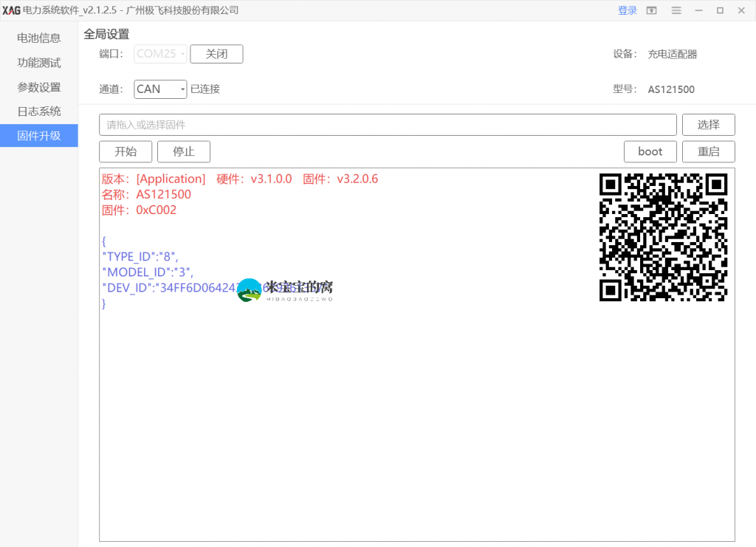The height and width of the screenshot is (547, 756).
Task: Click the 登录 login link
Action: pyautogui.click(x=627, y=10)
